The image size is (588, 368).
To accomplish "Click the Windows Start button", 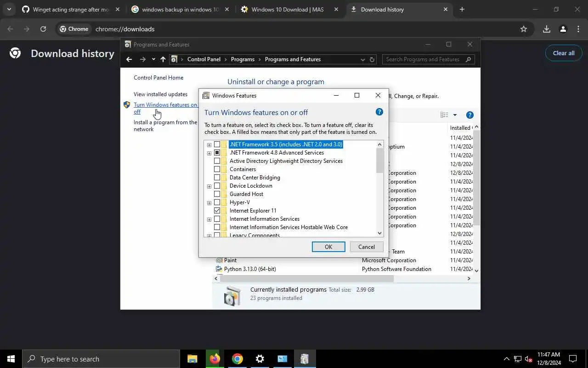I will (x=11, y=359).
